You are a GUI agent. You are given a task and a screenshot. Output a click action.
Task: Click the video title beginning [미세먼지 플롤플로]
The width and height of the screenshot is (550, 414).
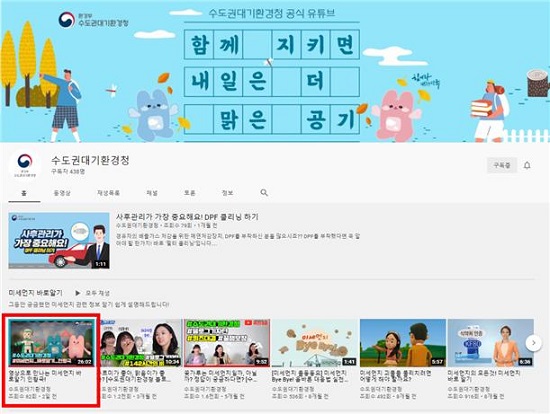click(310, 376)
